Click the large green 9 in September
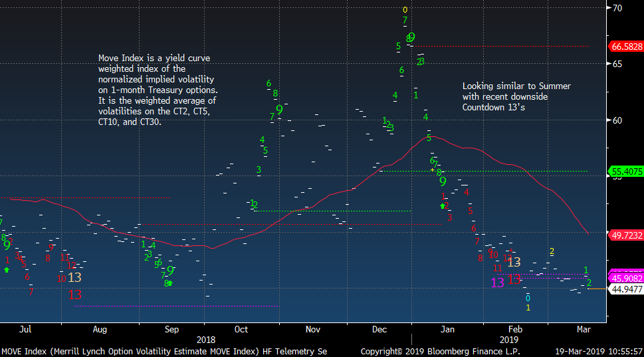The image size is (644, 357). click(170, 271)
